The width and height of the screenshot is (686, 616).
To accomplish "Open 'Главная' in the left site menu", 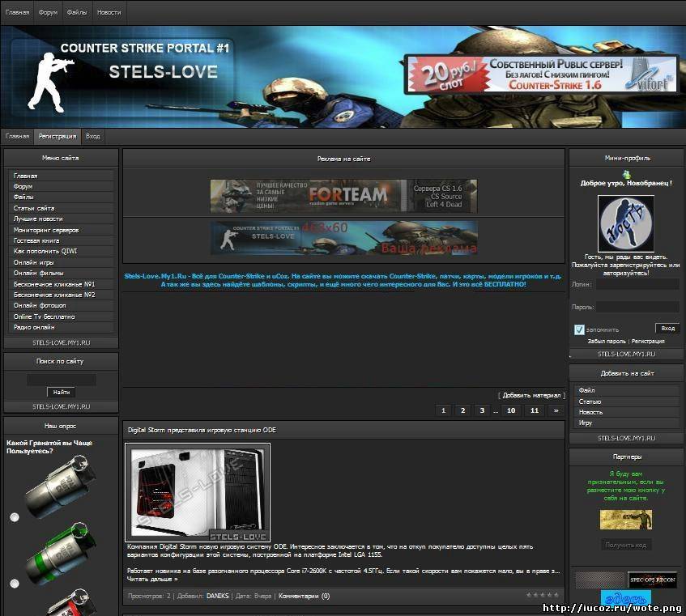I will 62,176.
